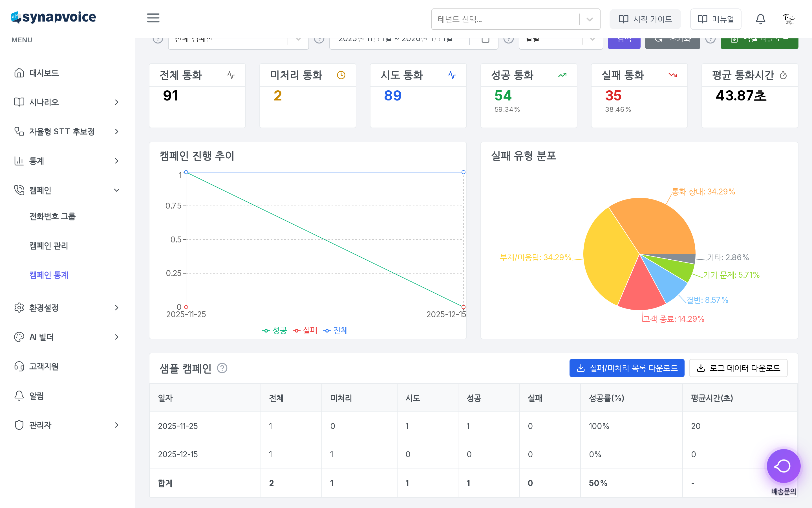Toggle 성공 series in chart legend

(x=274, y=330)
